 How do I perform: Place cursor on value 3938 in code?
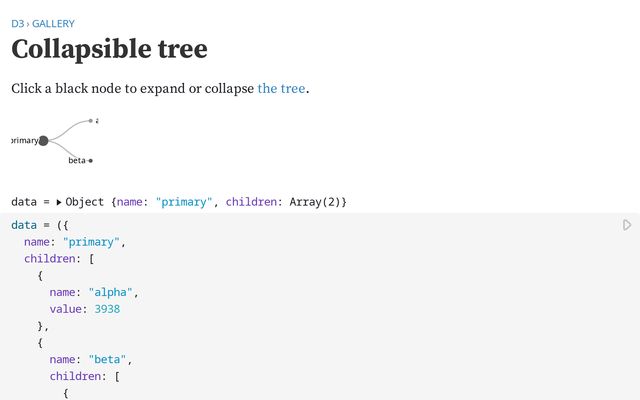pos(107,309)
